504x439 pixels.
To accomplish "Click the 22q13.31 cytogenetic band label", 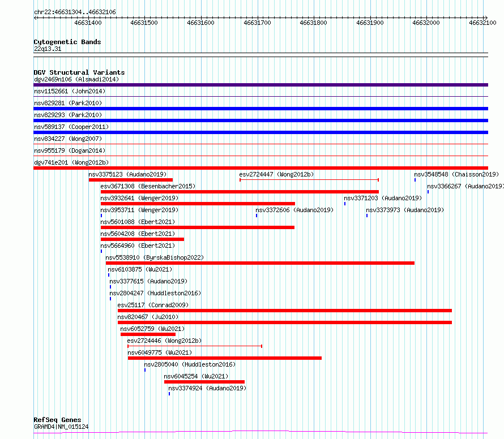I will [x=48, y=49].
